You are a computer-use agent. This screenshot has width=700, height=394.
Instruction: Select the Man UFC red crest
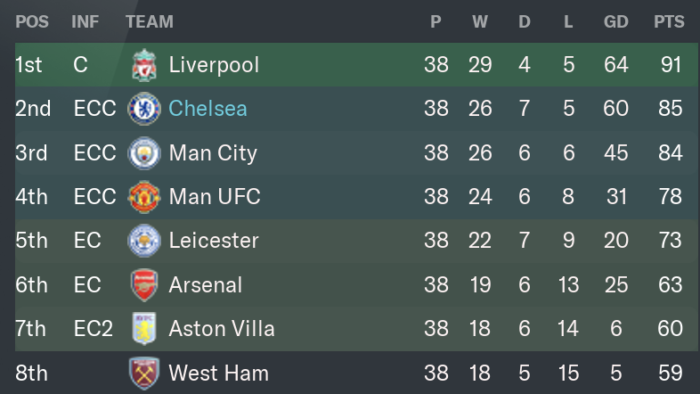[x=144, y=196]
